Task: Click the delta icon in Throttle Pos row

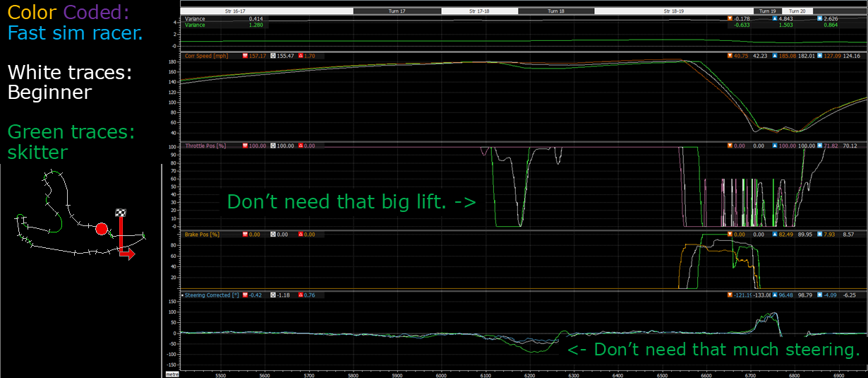Action: [x=301, y=145]
